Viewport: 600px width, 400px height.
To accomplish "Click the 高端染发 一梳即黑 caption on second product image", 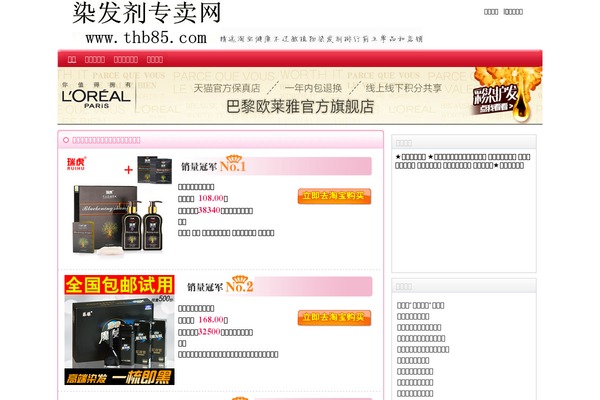I will pos(119,377).
